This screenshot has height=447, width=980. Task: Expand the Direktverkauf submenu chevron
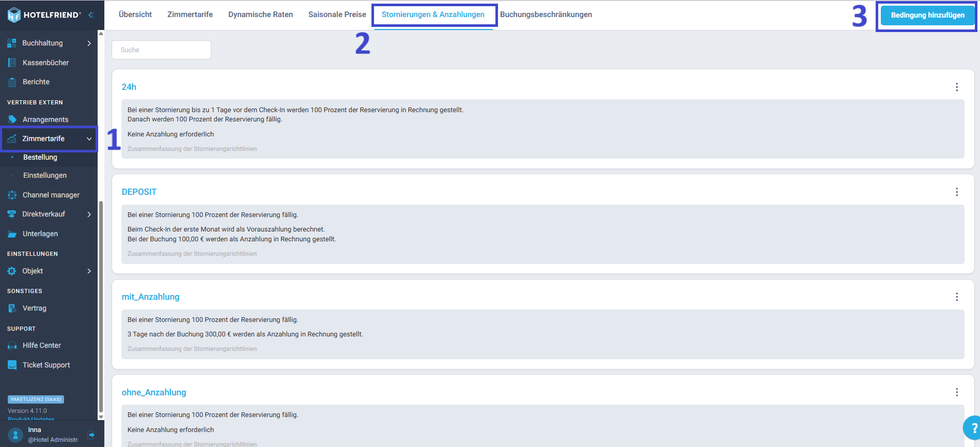89,214
